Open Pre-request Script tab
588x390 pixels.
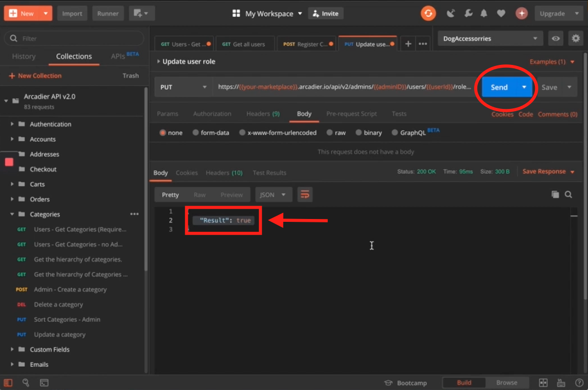coord(352,113)
